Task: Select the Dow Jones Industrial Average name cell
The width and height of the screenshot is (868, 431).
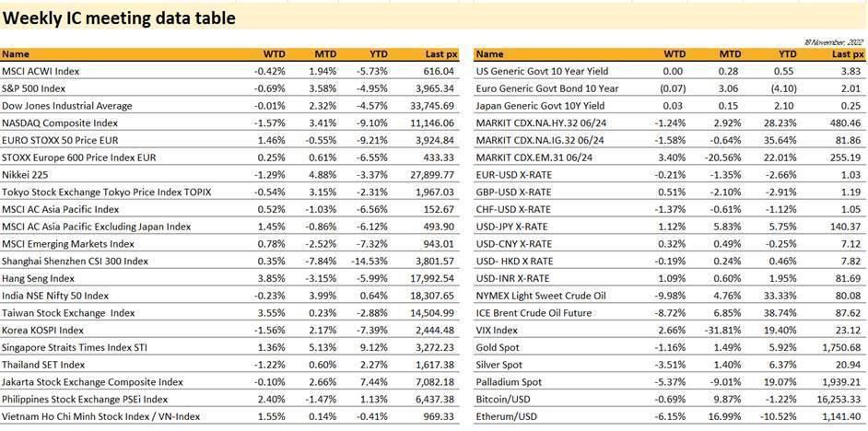Action: (x=66, y=106)
